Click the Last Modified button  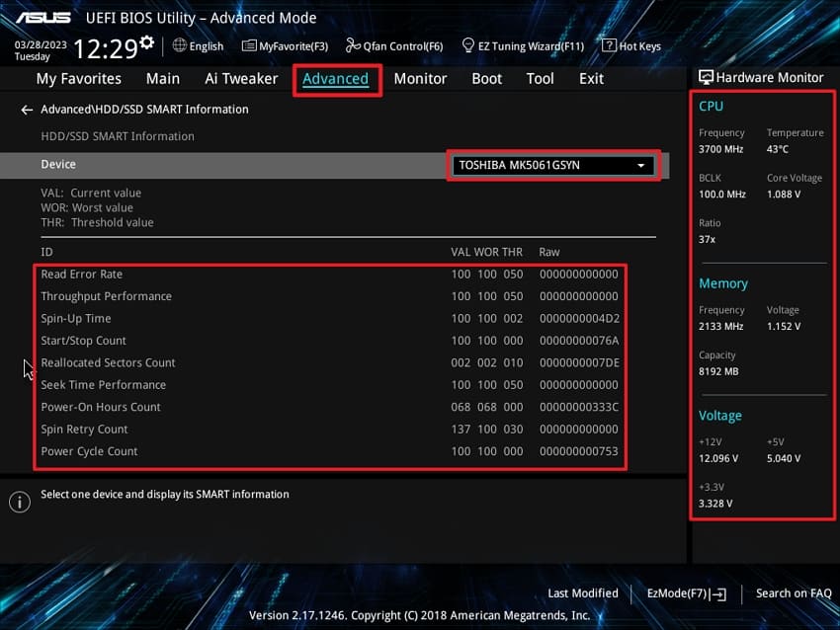pos(583,593)
